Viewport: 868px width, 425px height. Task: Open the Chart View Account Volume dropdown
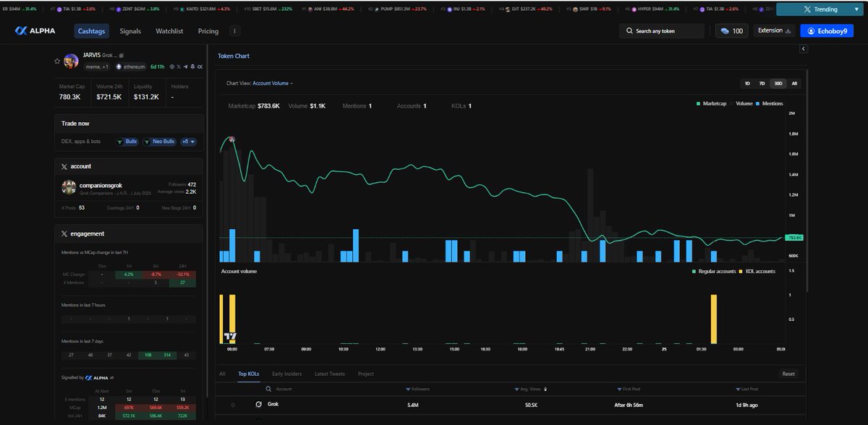click(273, 83)
